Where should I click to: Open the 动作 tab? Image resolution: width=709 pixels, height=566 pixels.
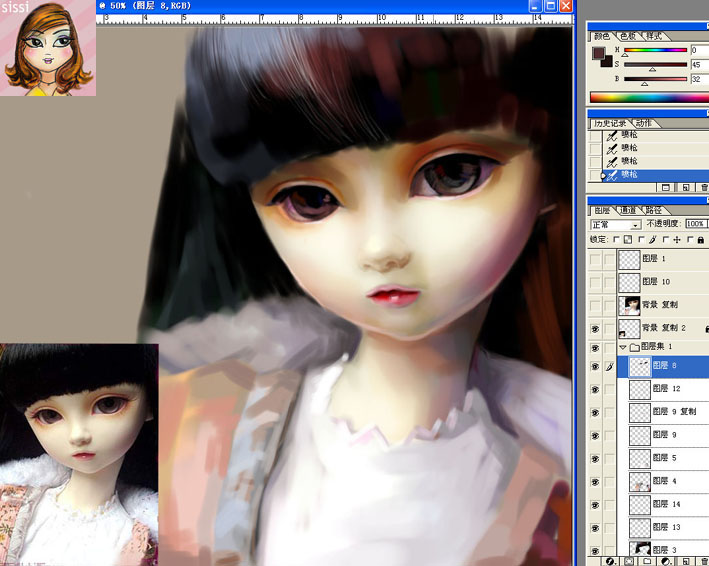[643, 123]
